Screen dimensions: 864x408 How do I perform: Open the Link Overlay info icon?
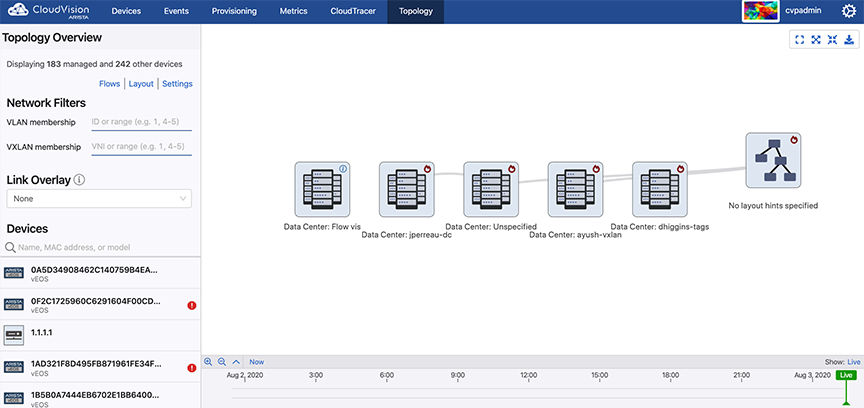[79, 180]
